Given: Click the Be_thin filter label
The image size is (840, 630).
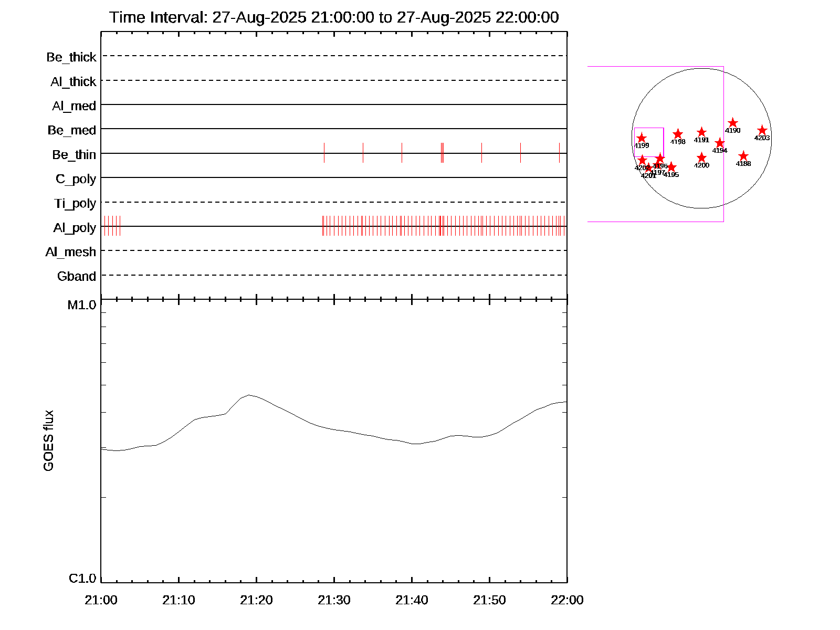Looking at the screenshot, I should (x=74, y=155).
